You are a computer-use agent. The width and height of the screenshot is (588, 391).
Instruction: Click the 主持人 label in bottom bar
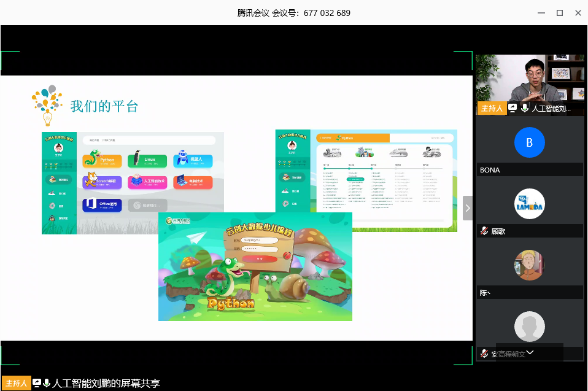[17, 383]
